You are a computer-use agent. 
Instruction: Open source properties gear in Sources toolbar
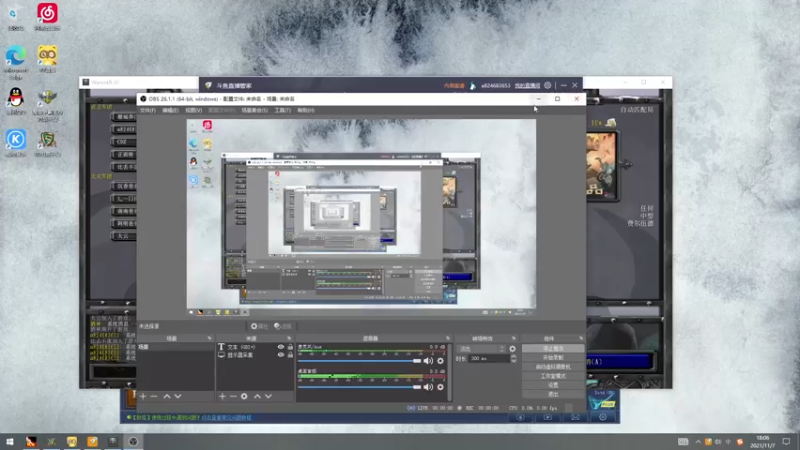244,396
